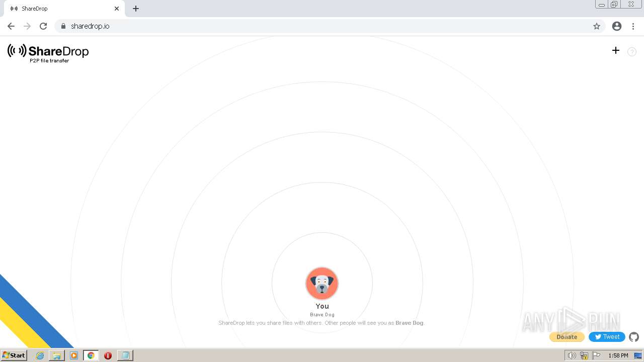
Task: Click the Donate button
Action: click(x=567, y=337)
